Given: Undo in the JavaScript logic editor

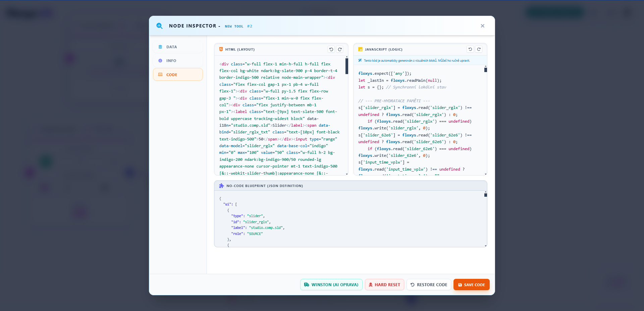Looking at the screenshot, I should [470, 49].
